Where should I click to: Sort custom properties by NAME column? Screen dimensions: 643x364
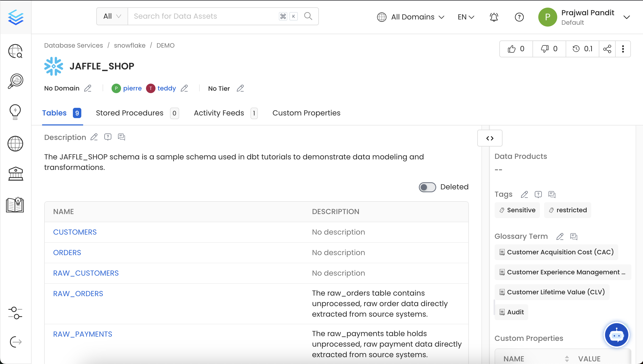pos(514,358)
